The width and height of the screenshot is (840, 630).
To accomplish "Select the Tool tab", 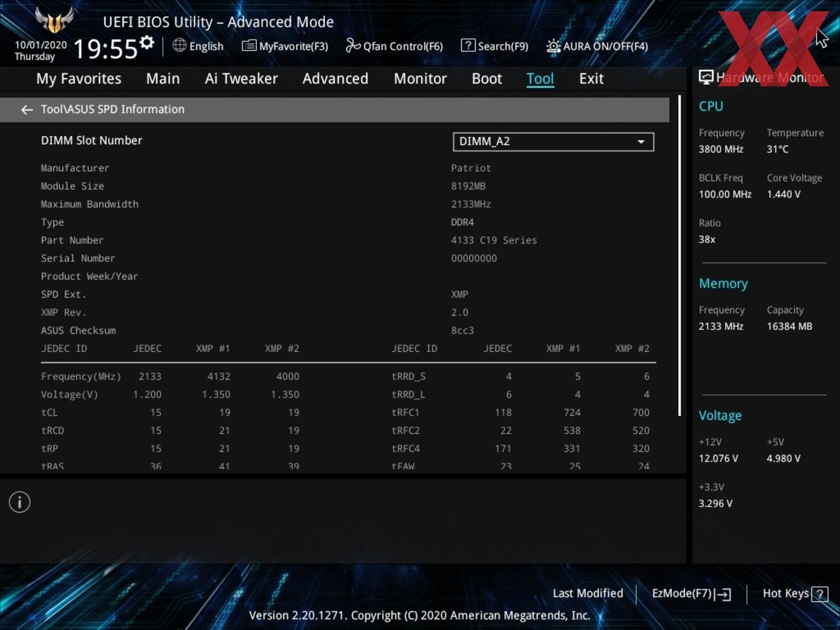I will tap(540, 78).
